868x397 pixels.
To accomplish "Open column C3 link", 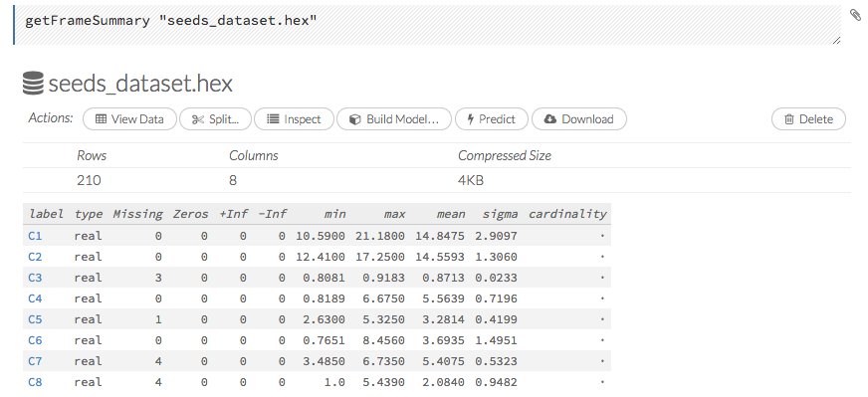I will 35,278.
